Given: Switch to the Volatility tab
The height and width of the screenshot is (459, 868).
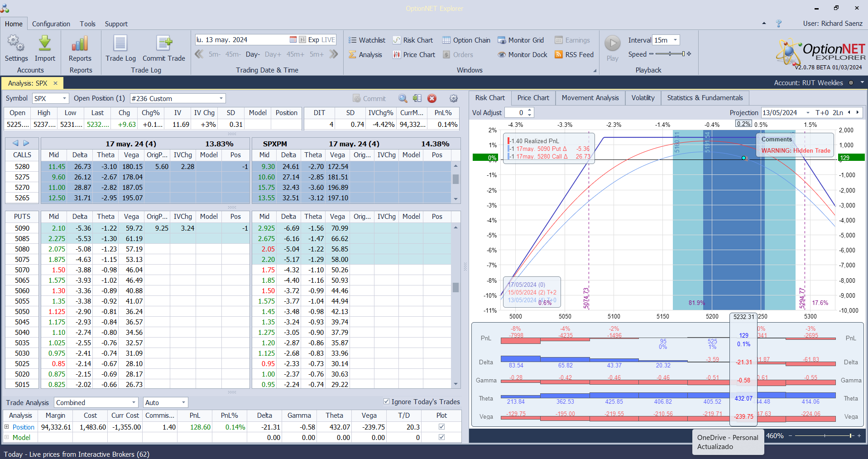Looking at the screenshot, I should click(x=643, y=98).
